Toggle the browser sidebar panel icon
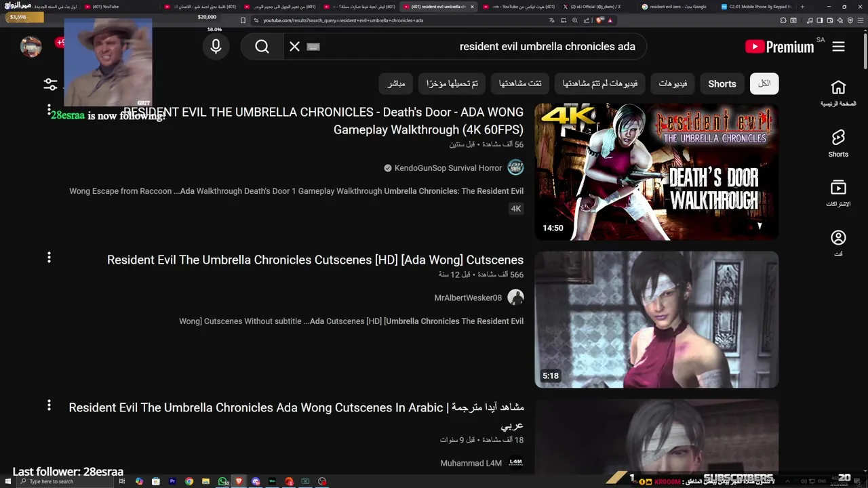The height and width of the screenshot is (488, 868). (x=820, y=20)
